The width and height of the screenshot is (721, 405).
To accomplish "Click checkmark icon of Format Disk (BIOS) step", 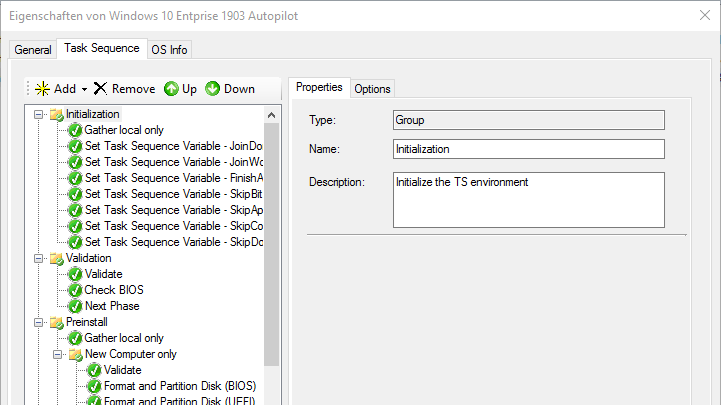I will tap(94, 386).
